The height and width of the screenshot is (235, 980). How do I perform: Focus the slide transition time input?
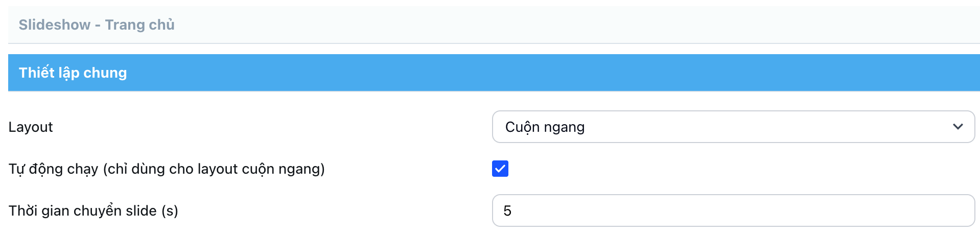pyautogui.click(x=733, y=210)
